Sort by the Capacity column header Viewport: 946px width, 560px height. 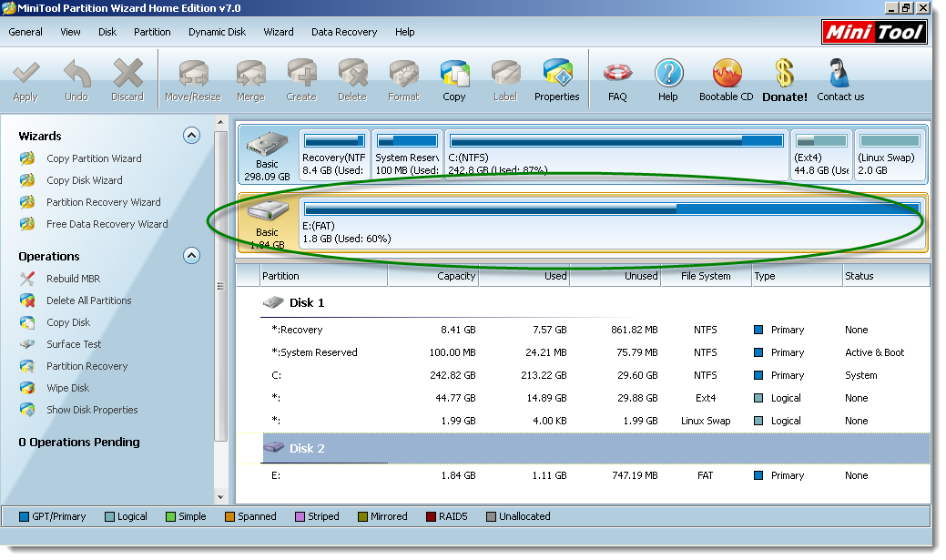(x=433, y=276)
